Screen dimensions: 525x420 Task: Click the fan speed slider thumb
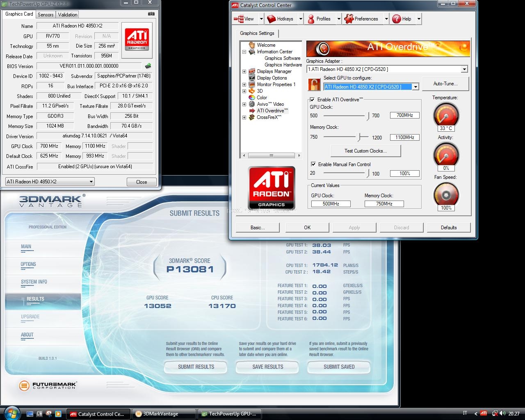point(367,173)
